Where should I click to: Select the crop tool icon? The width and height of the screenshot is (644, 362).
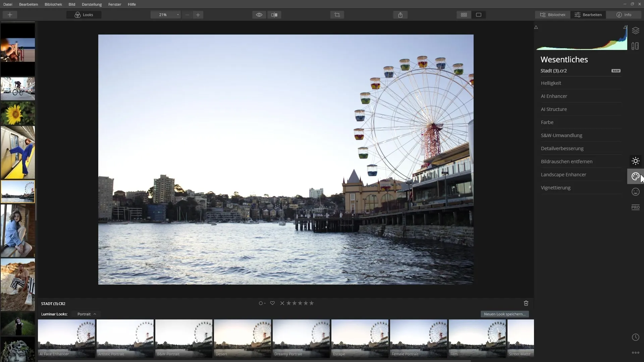click(x=337, y=15)
